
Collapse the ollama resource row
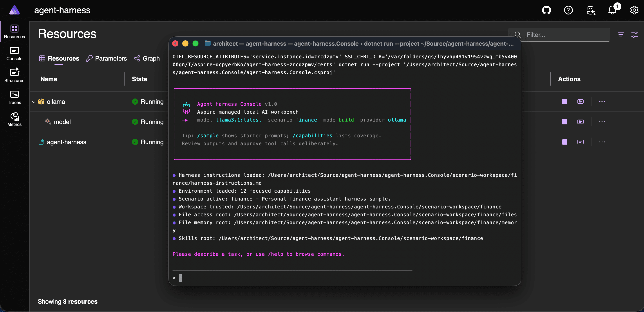coord(34,102)
